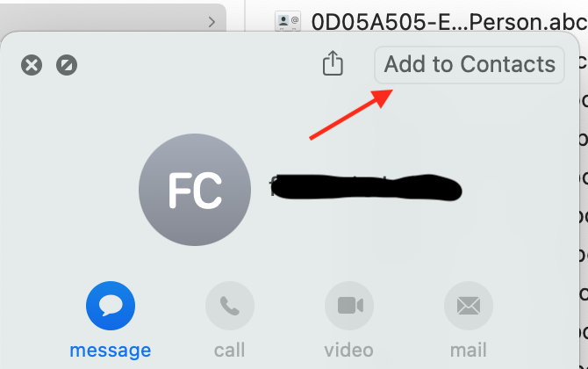Click the gray 'call' label
588x369 pixels.
(230, 351)
